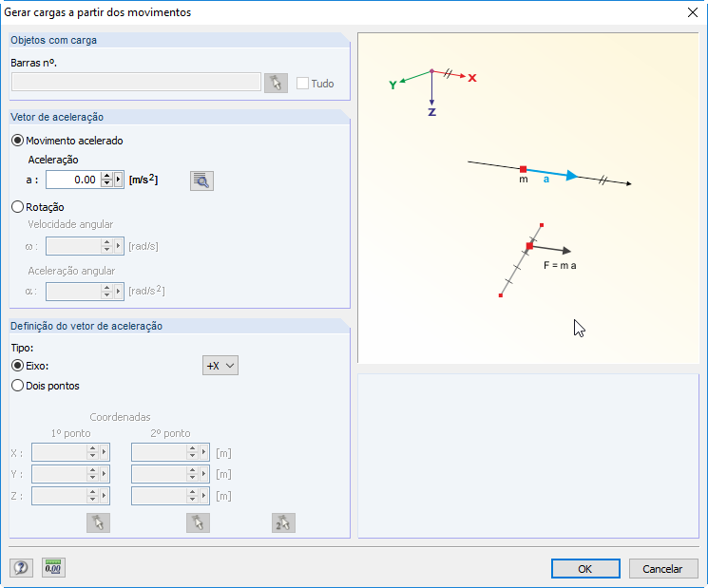Click the X field of 2º ponto
This screenshot has height=588, width=708.
click(159, 452)
